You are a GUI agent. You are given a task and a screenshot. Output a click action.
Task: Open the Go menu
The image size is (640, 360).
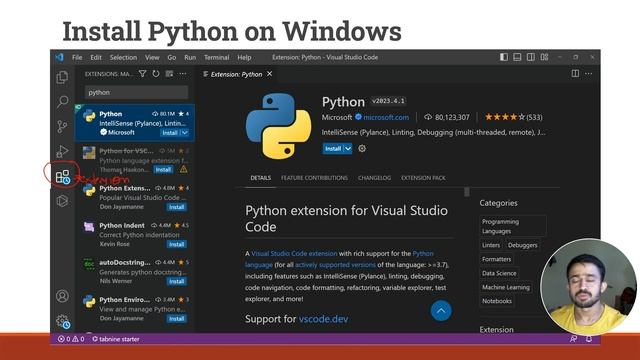(172, 58)
